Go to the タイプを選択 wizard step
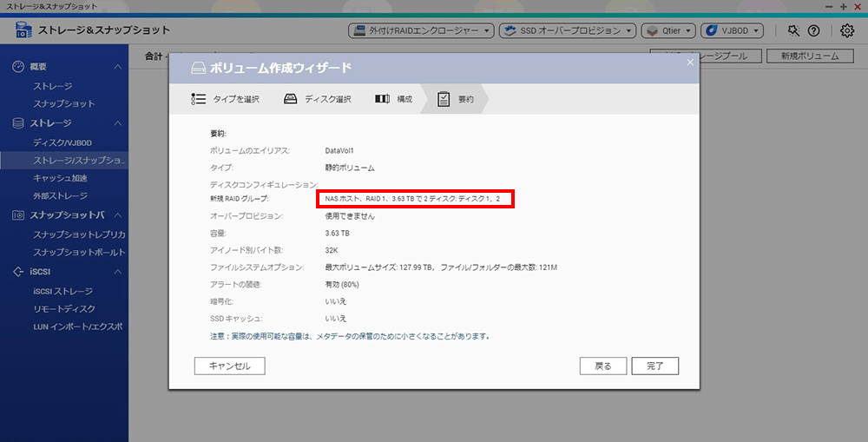Viewport: 868px width, 442px height. 226,99
